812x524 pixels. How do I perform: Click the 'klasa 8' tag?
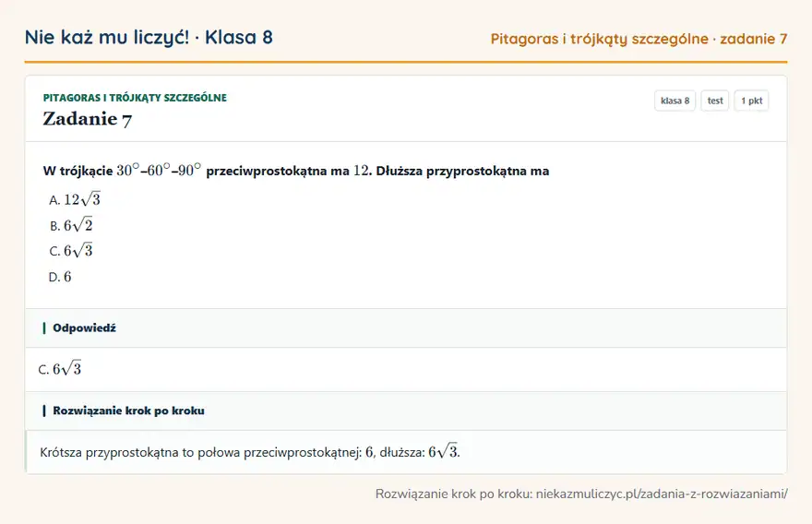[675, 101]
